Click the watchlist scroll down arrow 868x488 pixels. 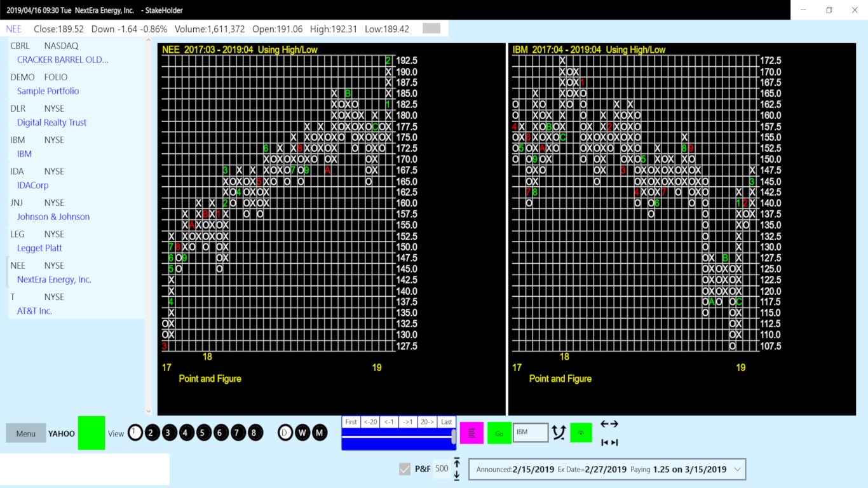(x=149, y=411)
